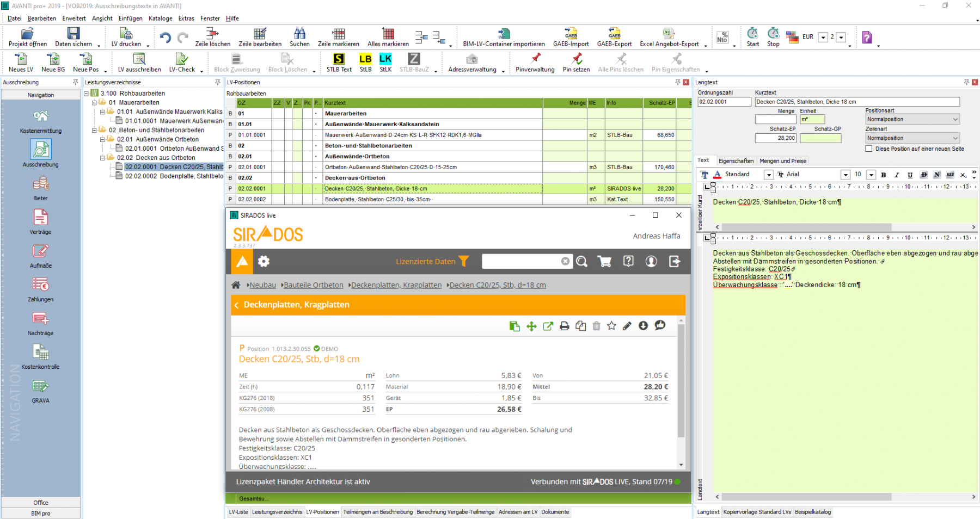Save data with Daten sichern
The image size is (980, 519).
coord(73,37)
